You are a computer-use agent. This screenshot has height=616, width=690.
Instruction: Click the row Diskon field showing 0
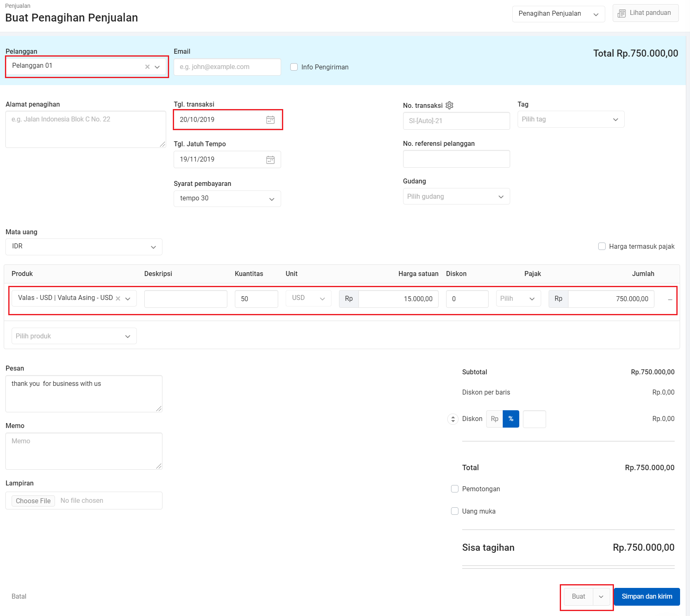[x=467, y=299]
